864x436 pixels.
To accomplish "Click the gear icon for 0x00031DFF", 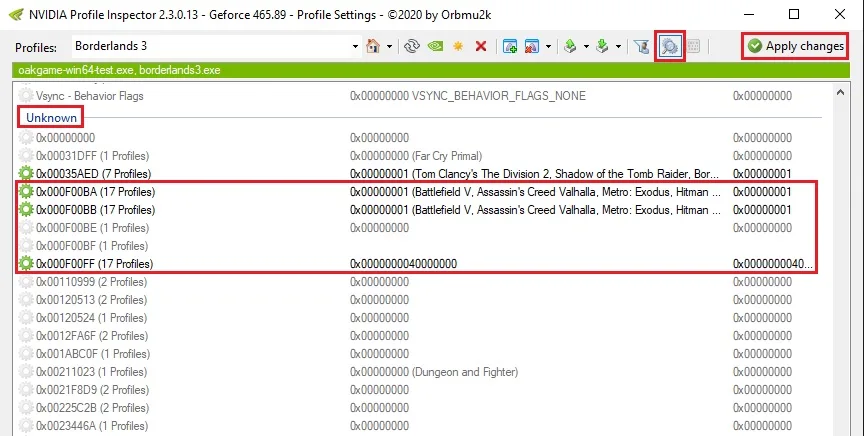I will [x=26, y=155].
